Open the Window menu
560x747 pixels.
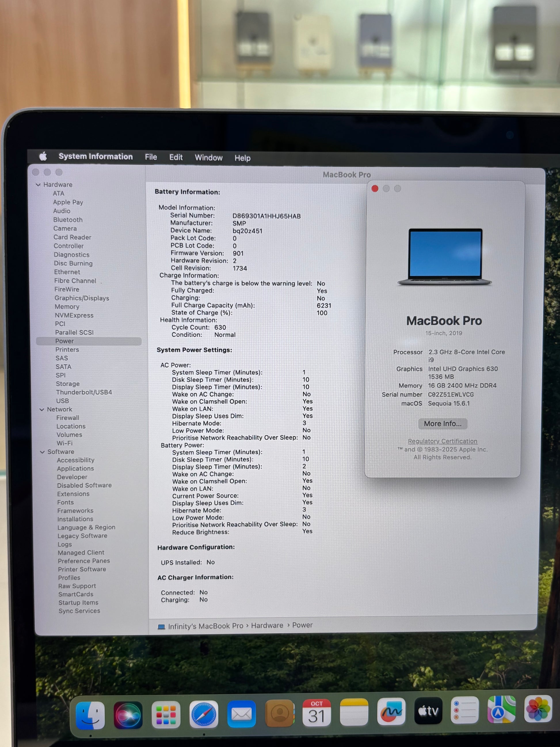209,158
